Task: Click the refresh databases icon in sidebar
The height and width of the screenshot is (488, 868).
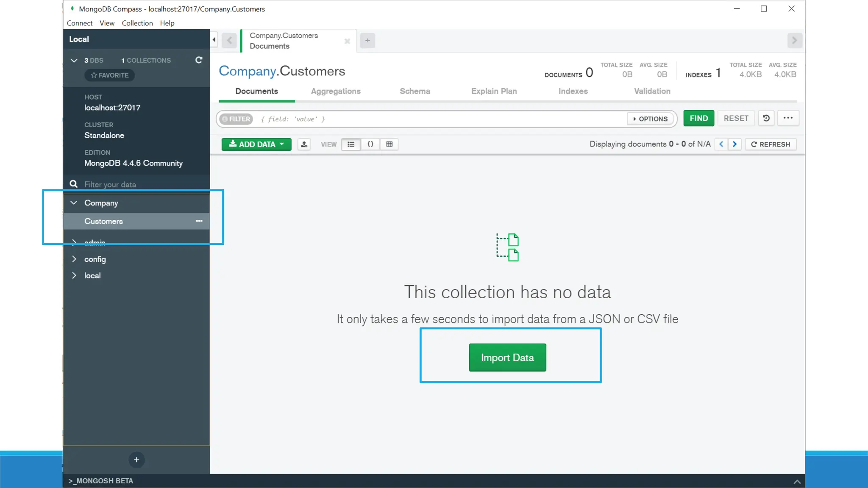Action: coord(198,60)
